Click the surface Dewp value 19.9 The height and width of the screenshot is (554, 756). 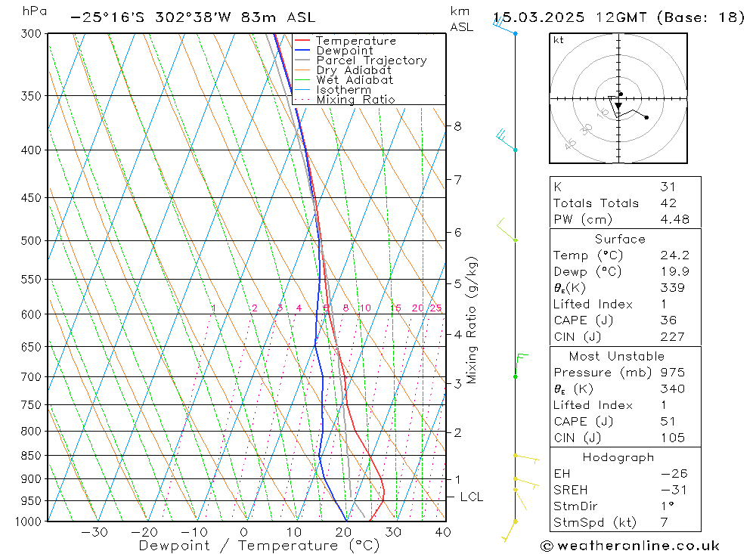point(674,271)
